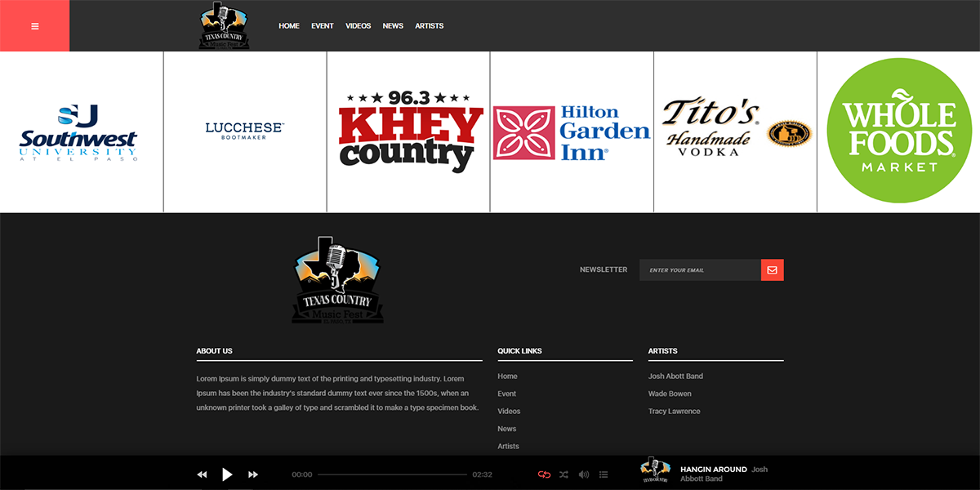Open the Artists quick link in footer
This screenshot has height=490, width=980.
tap(508, 447)
